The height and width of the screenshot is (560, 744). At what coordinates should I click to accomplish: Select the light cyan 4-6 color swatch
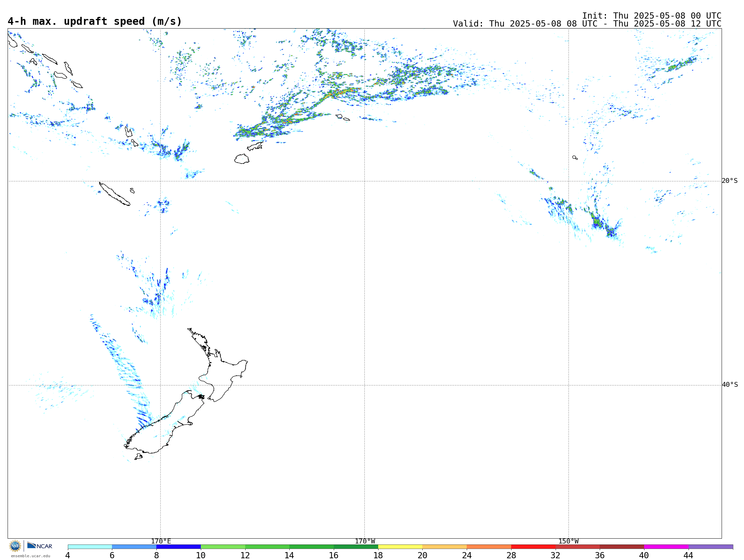[x=90, y=547]
